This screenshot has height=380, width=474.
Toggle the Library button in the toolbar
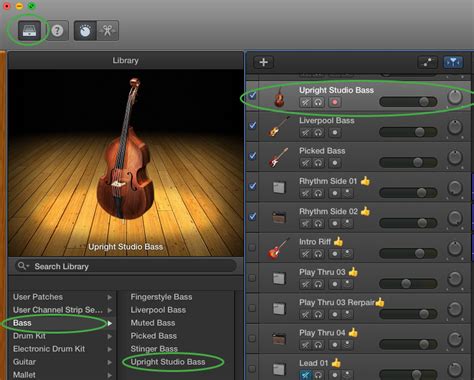tap(29, 31)
